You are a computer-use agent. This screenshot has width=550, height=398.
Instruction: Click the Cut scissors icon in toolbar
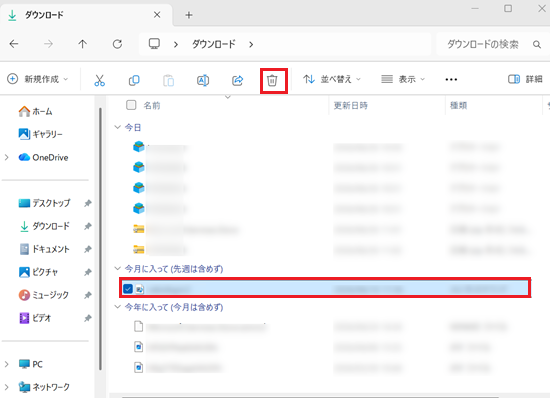coord(100,80)
